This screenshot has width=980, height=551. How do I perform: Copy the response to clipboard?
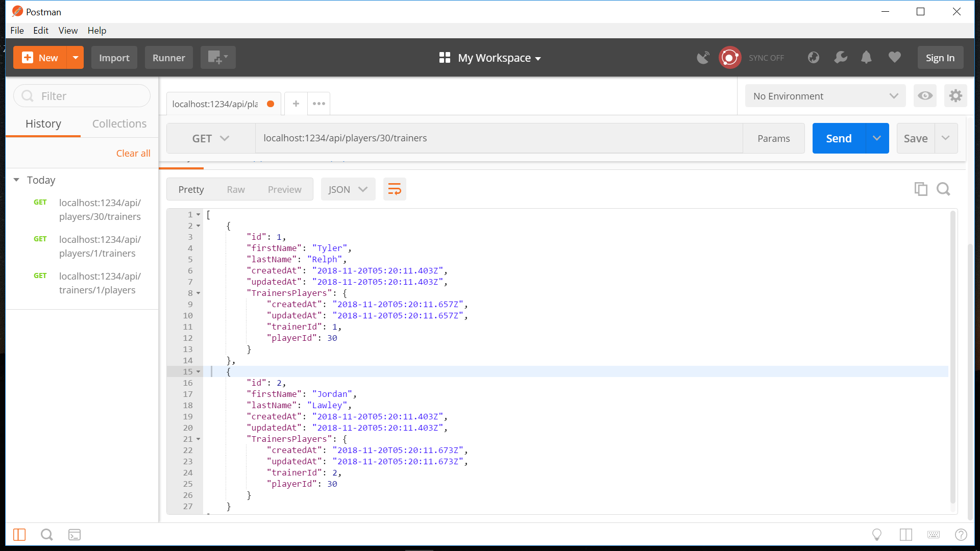[920, 189]
